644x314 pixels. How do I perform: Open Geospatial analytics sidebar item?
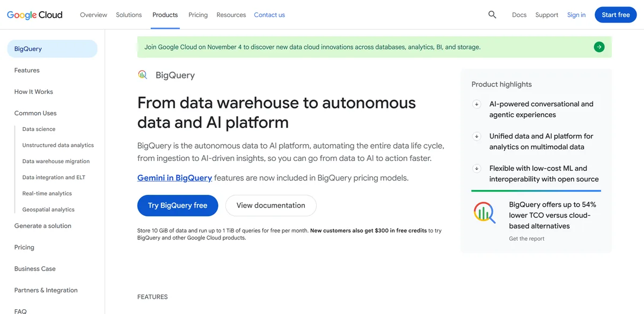click(x=48, y=210)
